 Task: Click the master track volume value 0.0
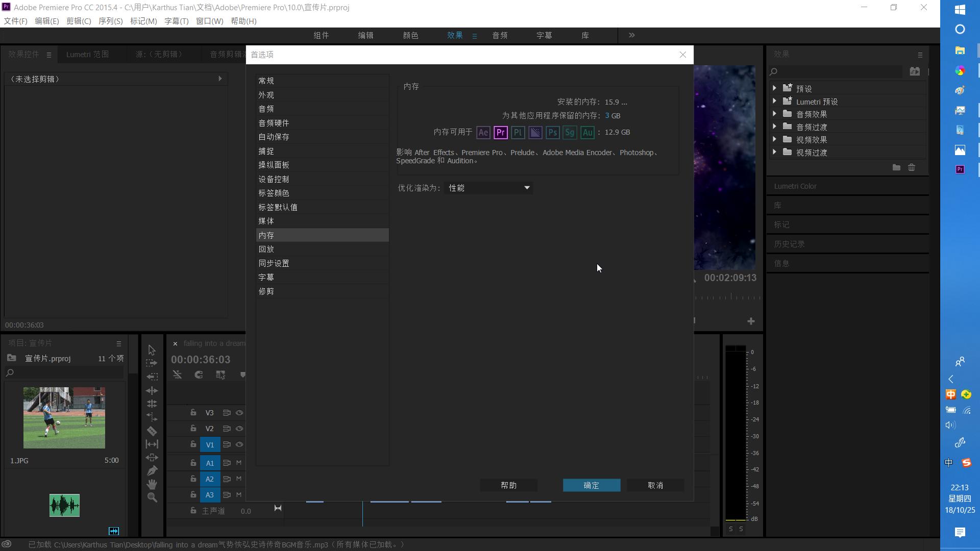[x=246, y=511]
